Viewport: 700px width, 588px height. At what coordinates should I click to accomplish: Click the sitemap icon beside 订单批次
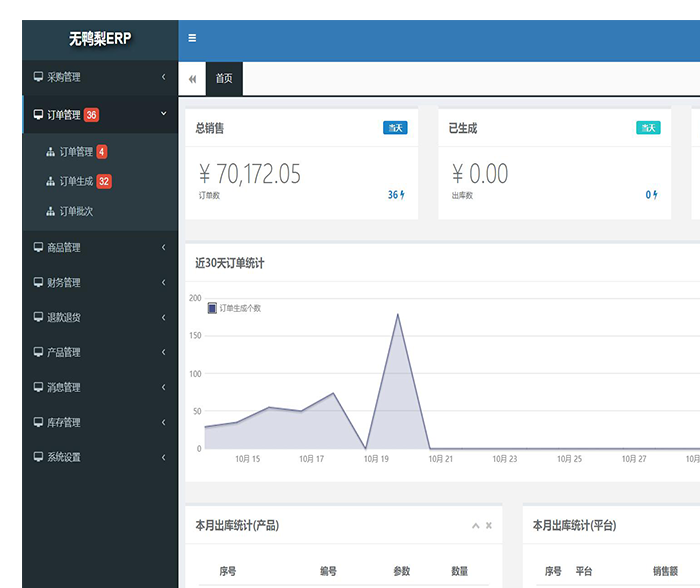pyautogui.click(x=51, y=212)
